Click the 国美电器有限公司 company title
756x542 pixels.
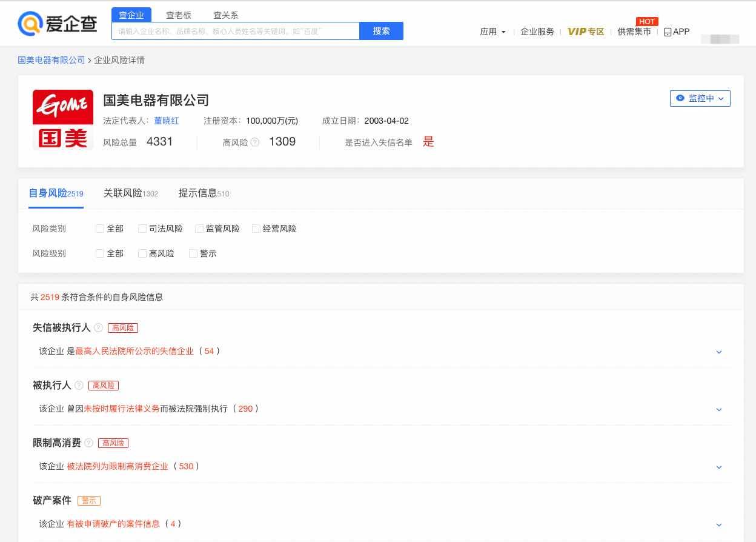click(156, 100)
